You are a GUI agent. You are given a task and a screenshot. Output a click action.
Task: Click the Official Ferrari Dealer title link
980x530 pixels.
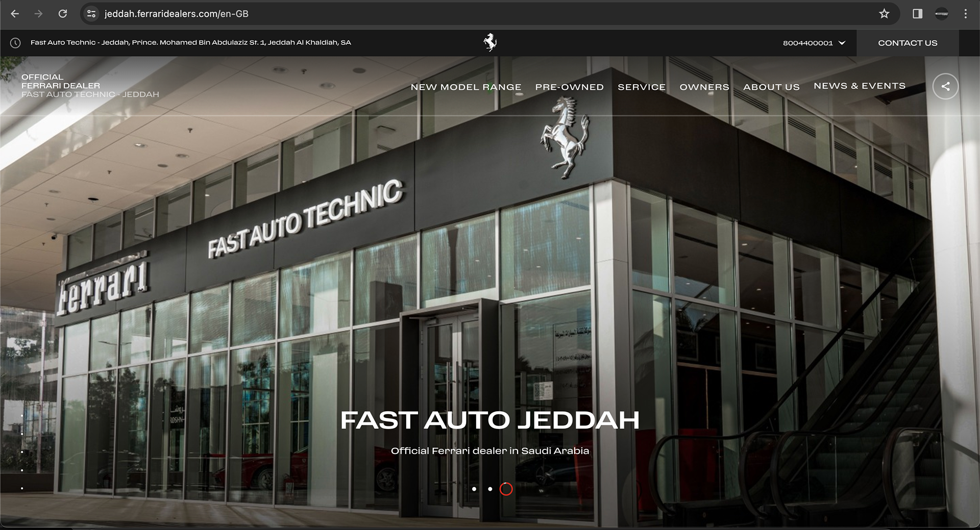click(x=90, y=86)
